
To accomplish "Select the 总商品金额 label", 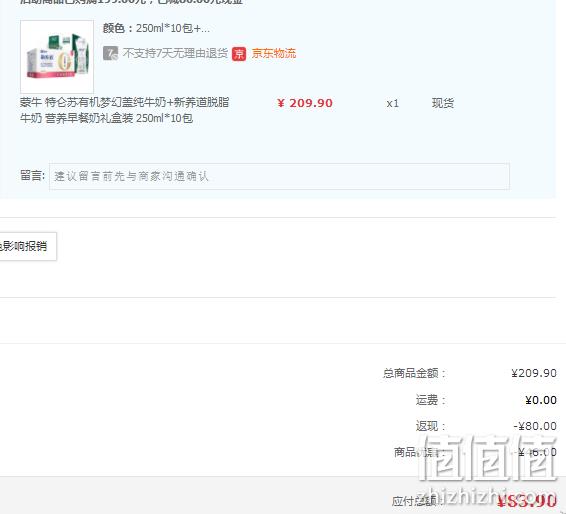I will pyautogui.click(x=414, y=373).
